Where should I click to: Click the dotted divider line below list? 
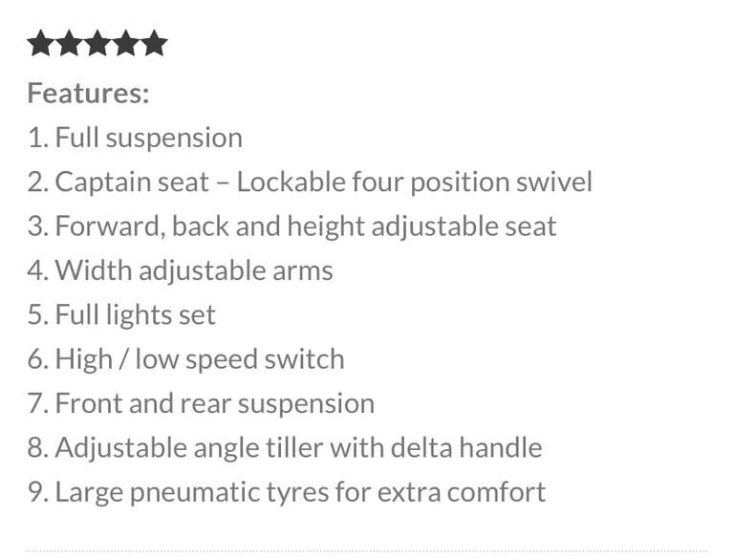click(367, 551)
